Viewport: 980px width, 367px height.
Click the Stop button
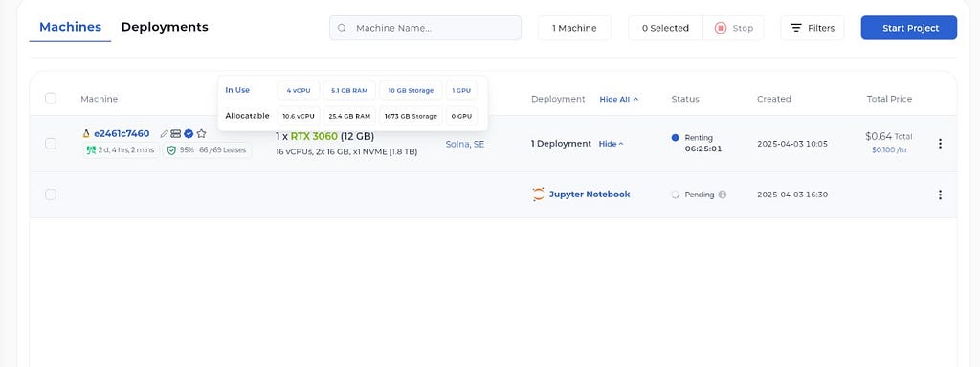tap(734, 28)
